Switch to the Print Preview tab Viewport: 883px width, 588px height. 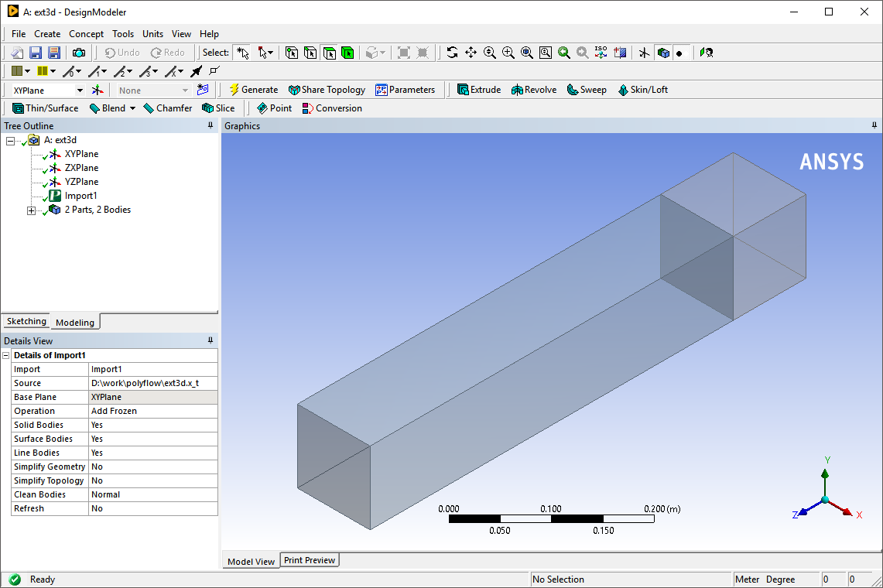coord(309,560)
